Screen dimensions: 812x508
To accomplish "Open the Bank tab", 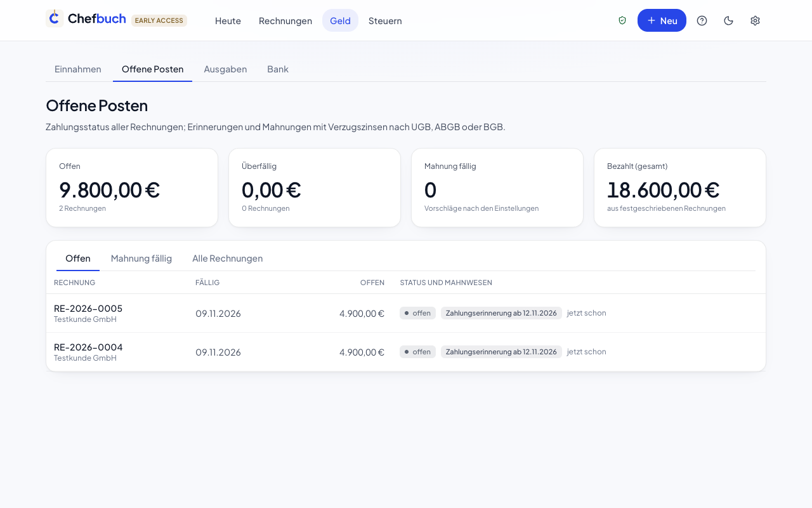I will tap(278, 69).
